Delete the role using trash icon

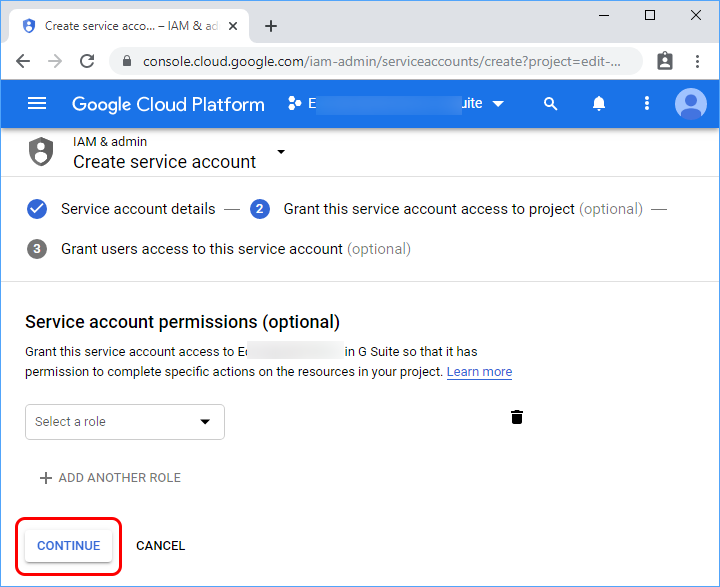517,417
